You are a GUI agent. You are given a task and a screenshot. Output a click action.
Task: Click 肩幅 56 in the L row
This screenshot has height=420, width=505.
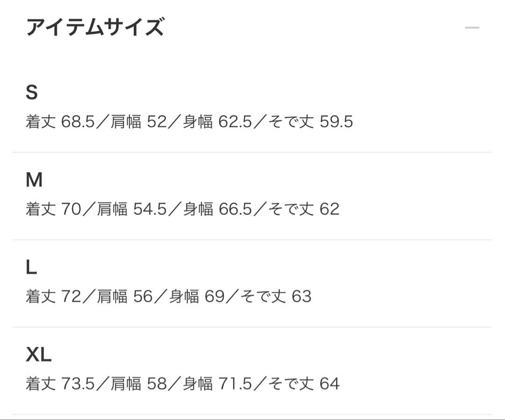(x=125, y=296)
